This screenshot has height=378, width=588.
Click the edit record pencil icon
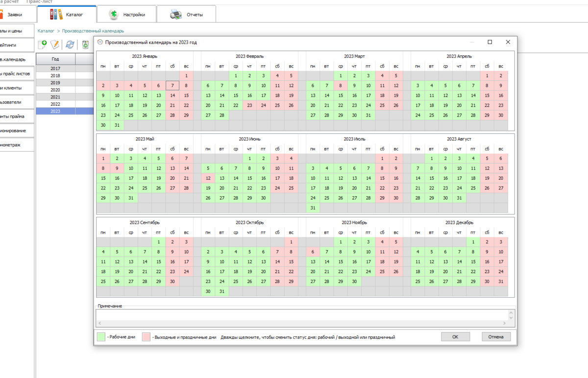point(55,45)
